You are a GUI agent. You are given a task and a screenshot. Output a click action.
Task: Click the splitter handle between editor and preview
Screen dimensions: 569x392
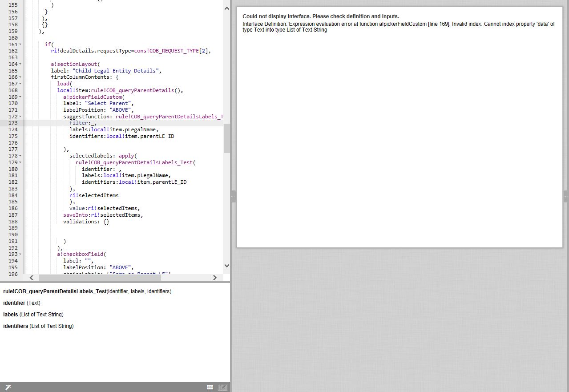coord(233,196)
